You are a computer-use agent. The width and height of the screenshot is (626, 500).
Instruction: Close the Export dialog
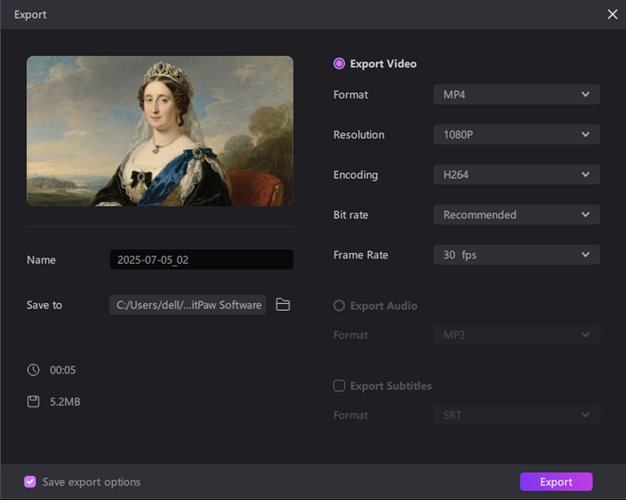coord(612,14)
